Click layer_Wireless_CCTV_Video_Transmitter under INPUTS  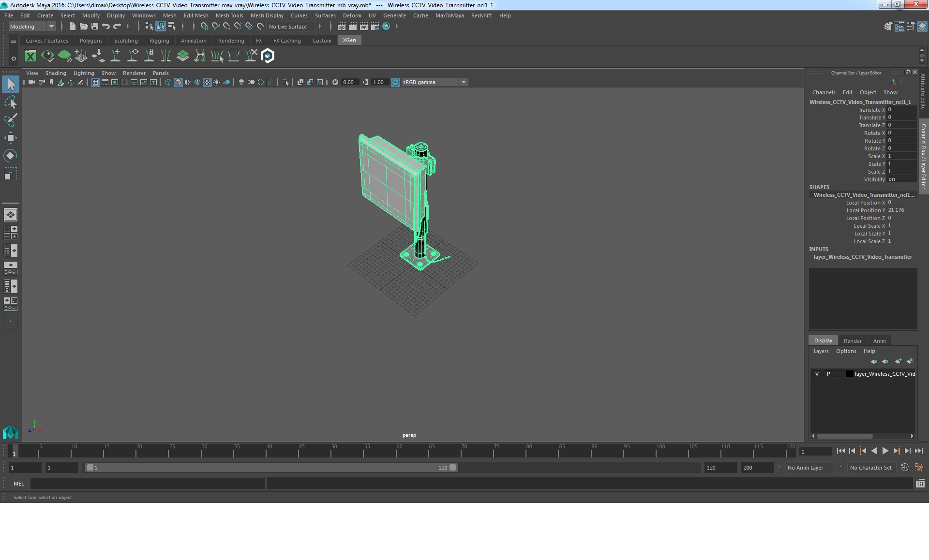click(x=862, y=257)
